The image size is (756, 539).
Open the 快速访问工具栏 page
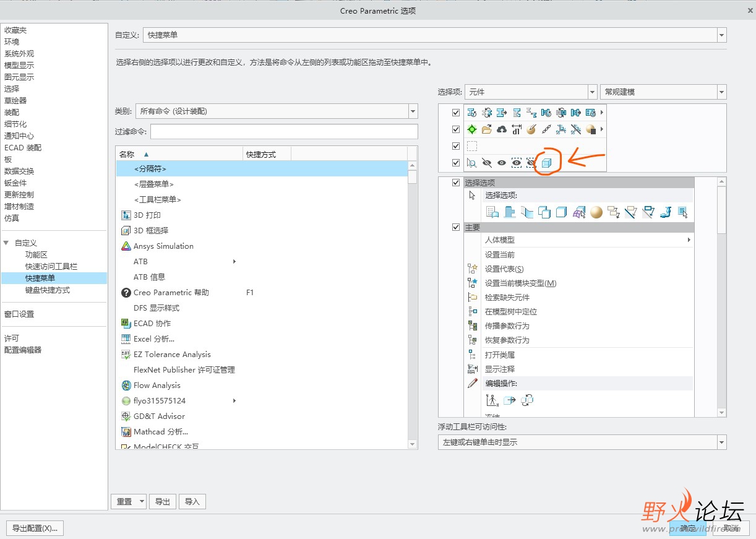point(51,267)
